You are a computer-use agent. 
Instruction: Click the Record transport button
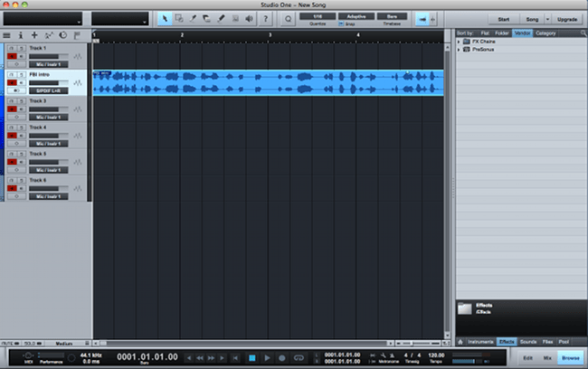(x=282, y=358)
